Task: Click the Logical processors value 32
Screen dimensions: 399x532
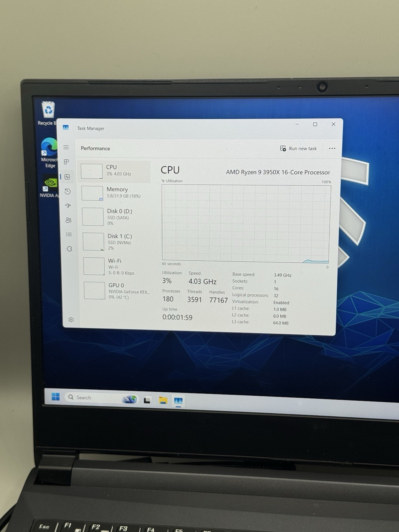Action: [x=276, y=296]
